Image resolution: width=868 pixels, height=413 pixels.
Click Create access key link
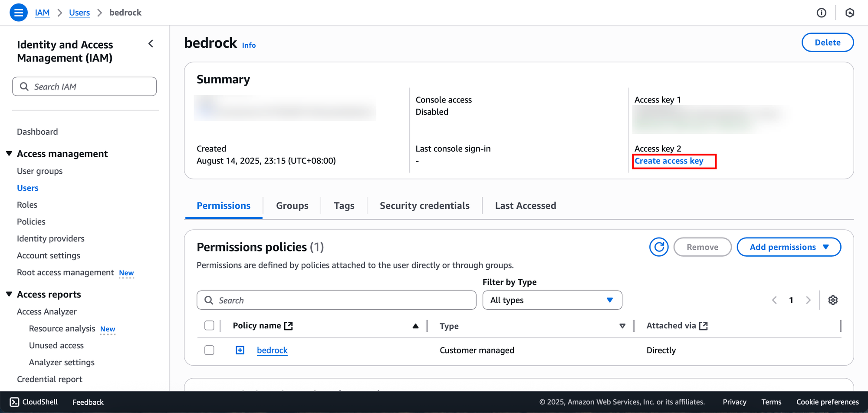coord(669,161)
